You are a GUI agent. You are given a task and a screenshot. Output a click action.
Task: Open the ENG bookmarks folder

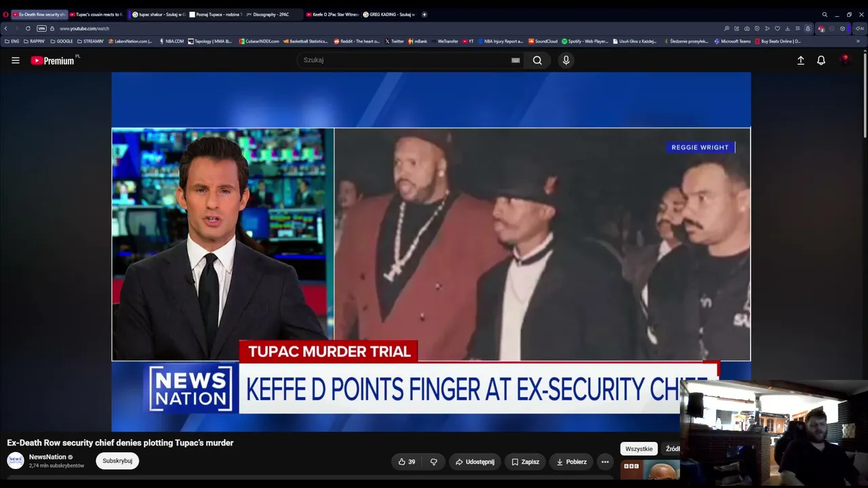(x=12, y=41)
